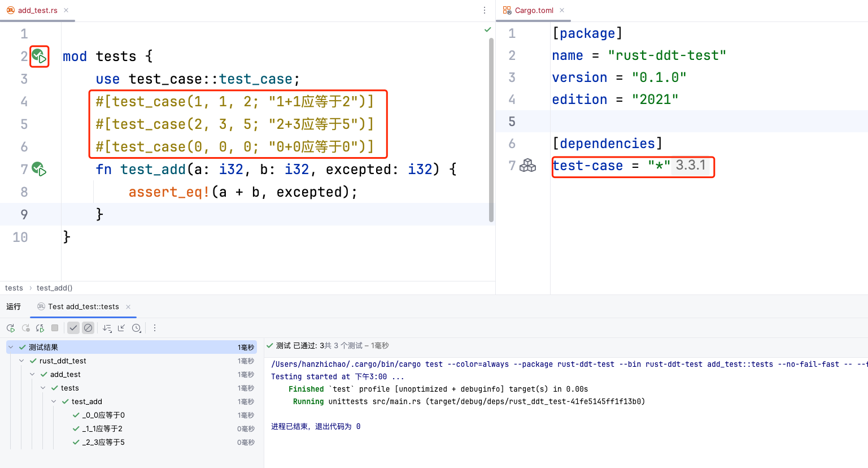
Task: Click test_add() breadcrumb item
Action: tap(55, 288)
